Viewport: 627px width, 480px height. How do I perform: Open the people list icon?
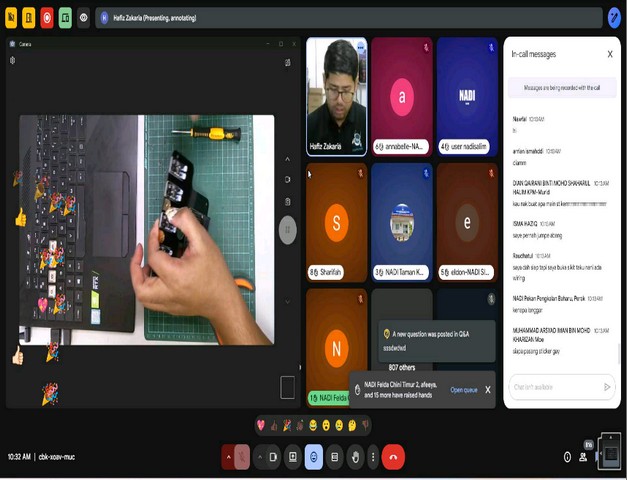click(583, 457)
